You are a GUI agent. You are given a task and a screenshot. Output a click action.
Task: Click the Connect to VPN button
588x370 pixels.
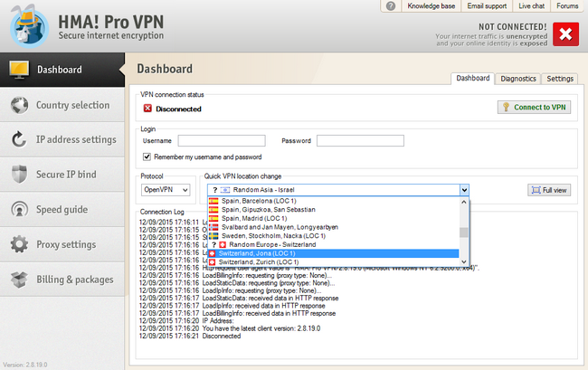click(535, 108)
